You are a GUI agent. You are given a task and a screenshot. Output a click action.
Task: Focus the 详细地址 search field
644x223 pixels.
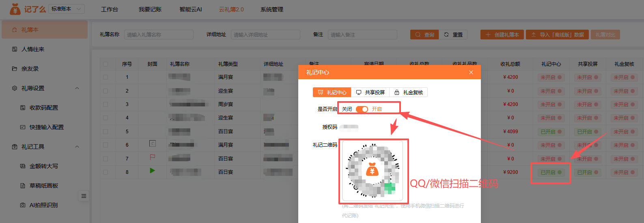pyautogui.click(x=265, y=35)
